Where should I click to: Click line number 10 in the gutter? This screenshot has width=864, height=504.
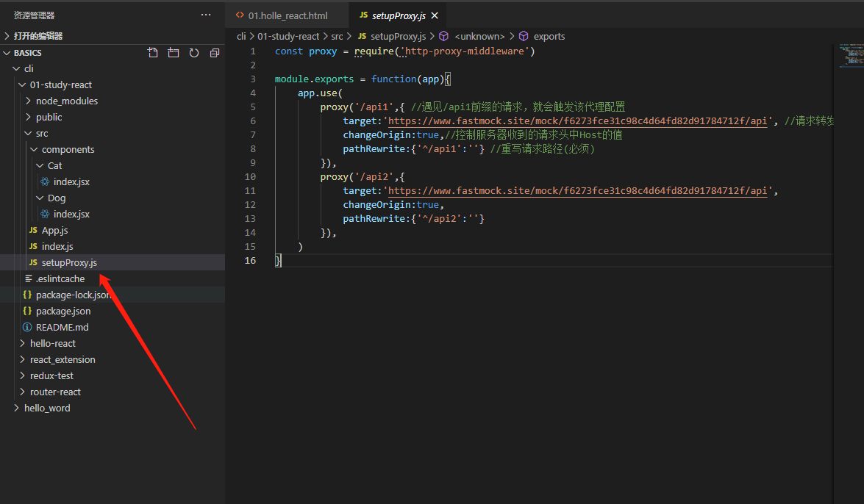[x=250, y=177]
